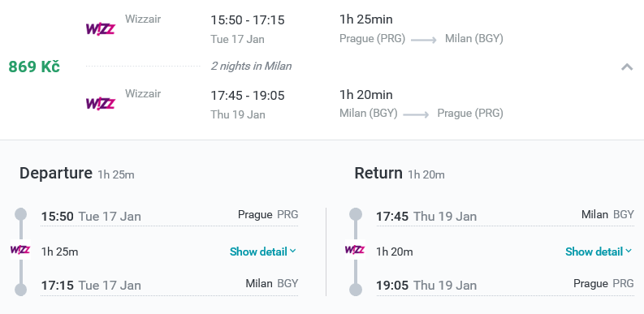
Task: Click the Return heading
Action: (378, 173)
